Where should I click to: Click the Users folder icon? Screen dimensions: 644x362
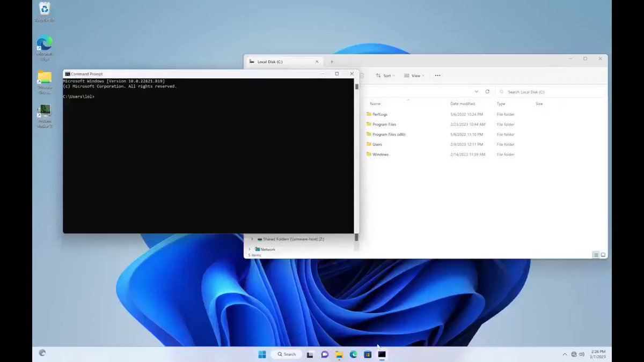(x=369, y=144)
